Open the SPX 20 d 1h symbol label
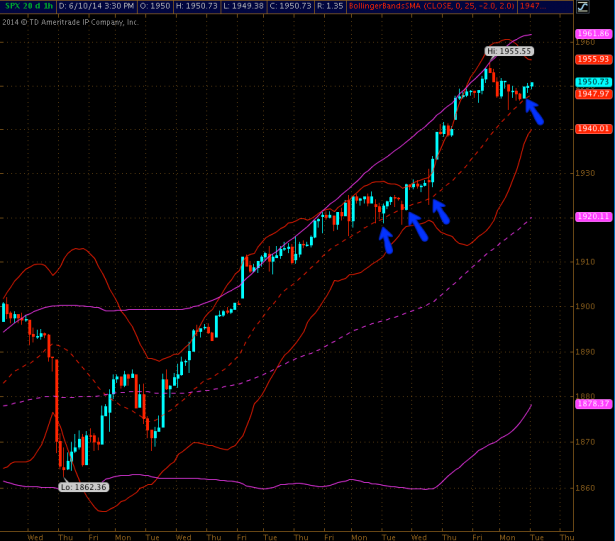 (x=28, y=7)
